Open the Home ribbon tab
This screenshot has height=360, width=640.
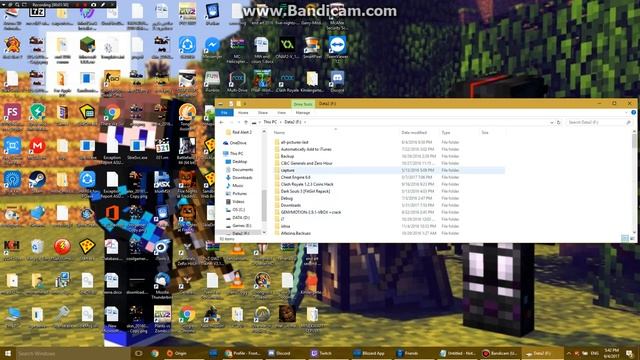point(243,113)
